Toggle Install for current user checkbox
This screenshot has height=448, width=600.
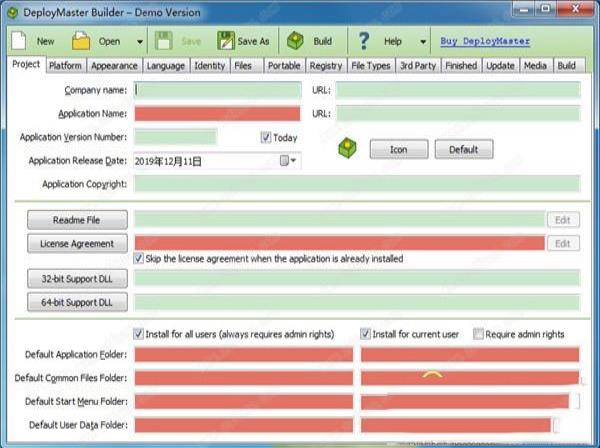pos(365,334)
